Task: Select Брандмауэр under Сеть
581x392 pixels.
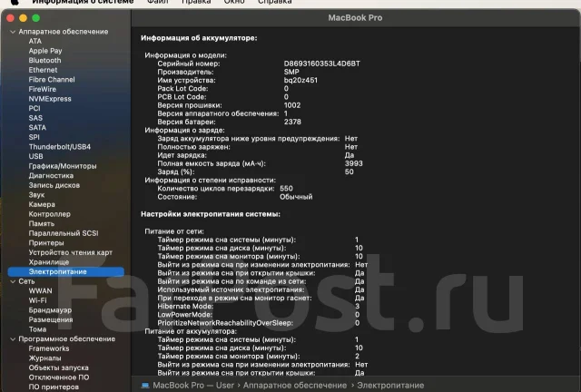Action: [51, 310]
